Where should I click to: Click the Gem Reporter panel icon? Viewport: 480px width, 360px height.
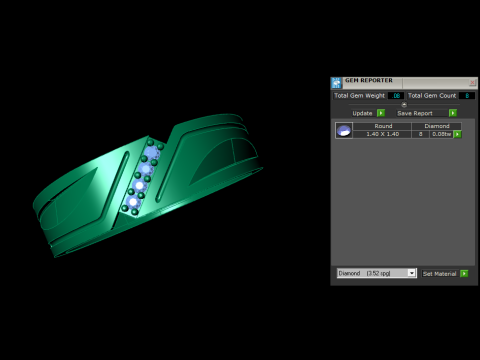[x=336, y=83]
